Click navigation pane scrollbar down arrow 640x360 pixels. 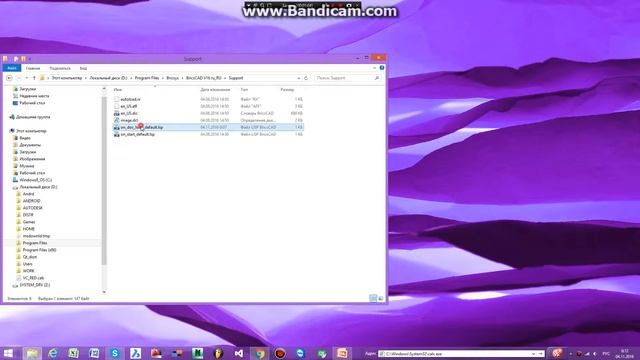[x=104, y=292]
